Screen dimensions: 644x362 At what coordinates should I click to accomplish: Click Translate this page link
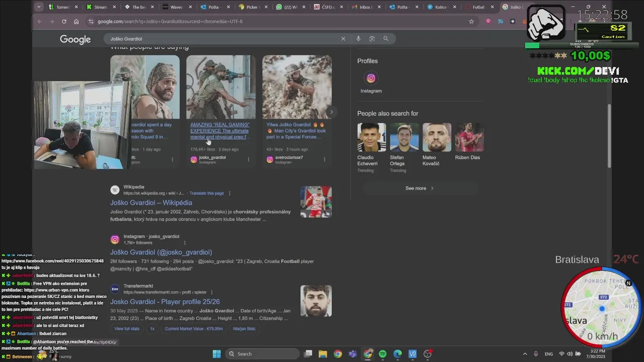click(206, 193)
